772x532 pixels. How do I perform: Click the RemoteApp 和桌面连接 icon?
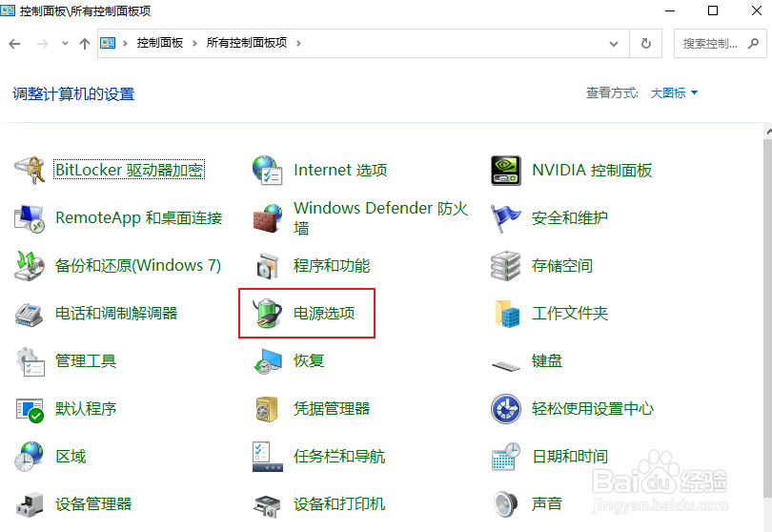(30, 217)
